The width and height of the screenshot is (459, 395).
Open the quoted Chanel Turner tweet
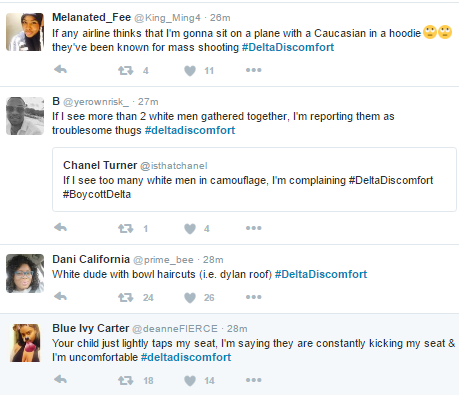[x=254, y=179]
